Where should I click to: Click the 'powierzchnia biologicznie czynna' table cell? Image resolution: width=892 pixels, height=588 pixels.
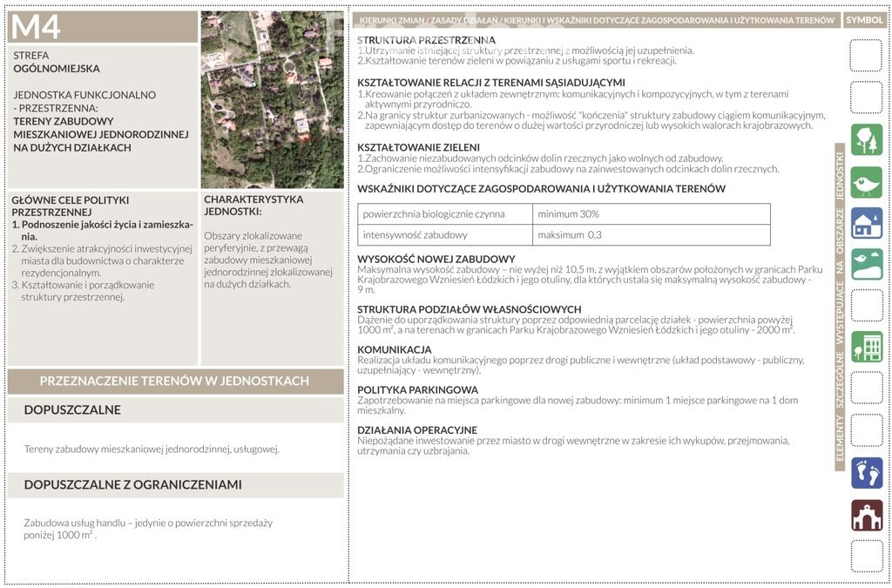445,214
